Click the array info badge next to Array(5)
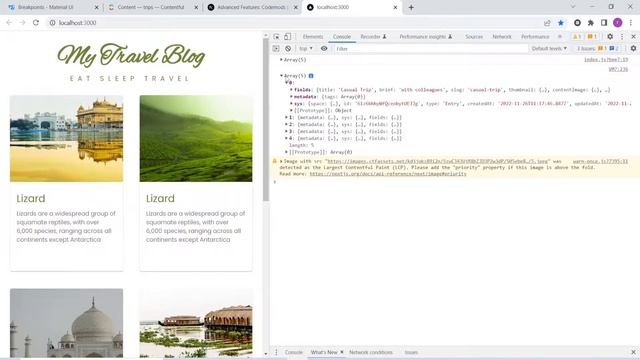The height and width of the screenshot is (360, 640). [x=311, y=76]
